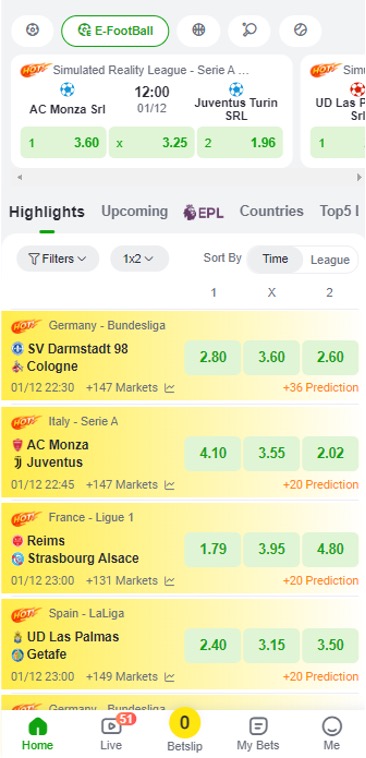
Task: Switch to the Upcoming tab
Action: pyautogui.click(x=134, y=212)
